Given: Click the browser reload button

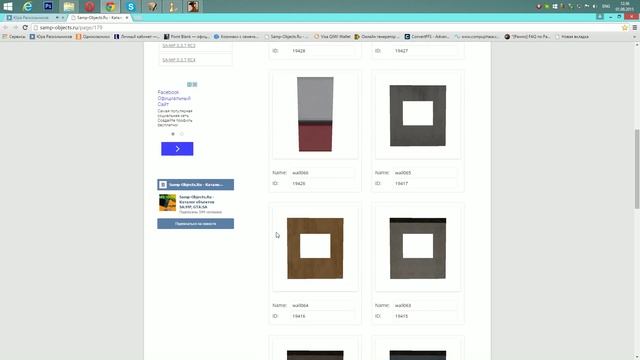Looking at the screenshot, I should point(25,27).
